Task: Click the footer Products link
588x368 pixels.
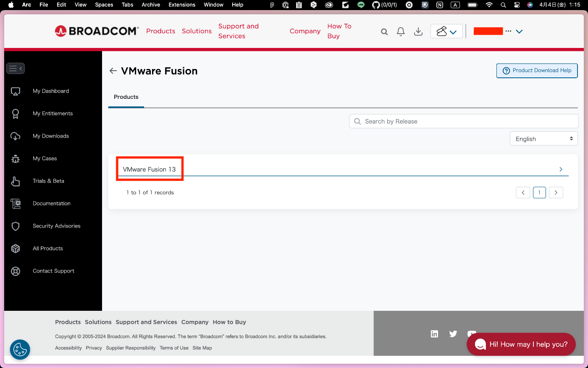Action: pyautogui.click(x=68, y=322)
